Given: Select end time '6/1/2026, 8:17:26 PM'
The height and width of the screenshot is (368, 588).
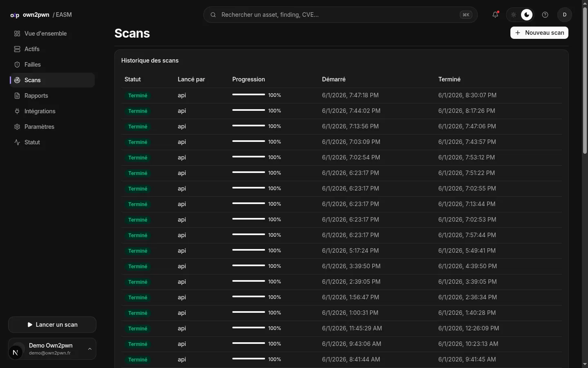Looking at the screenshot, I should coord(467,111).
